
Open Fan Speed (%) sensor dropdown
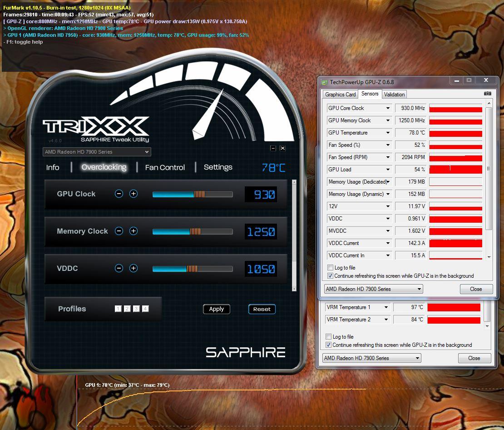[388, 145]
